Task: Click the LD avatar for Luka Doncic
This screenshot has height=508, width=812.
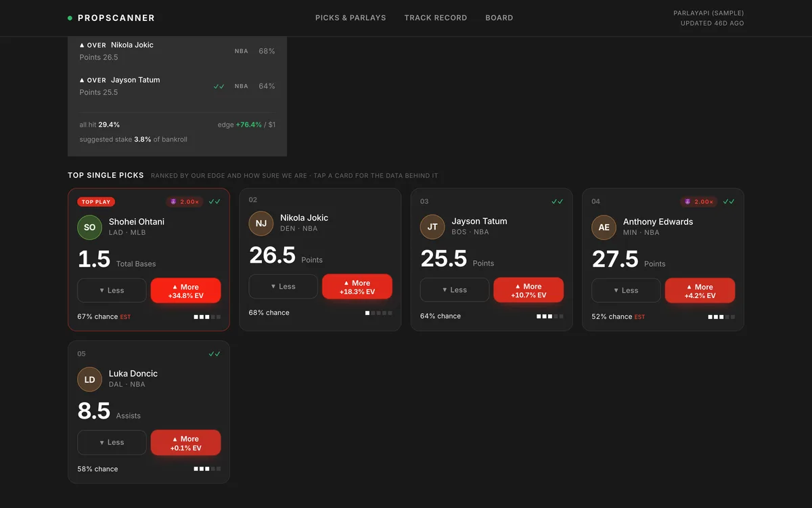Action: pyautogui.click(x=89, y=379)
